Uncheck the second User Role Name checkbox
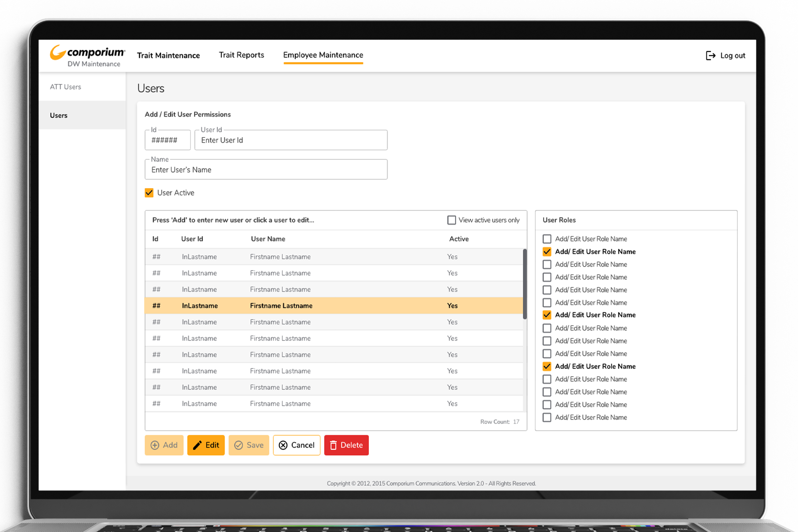798x532 pixels. click(x=547, y=252)
